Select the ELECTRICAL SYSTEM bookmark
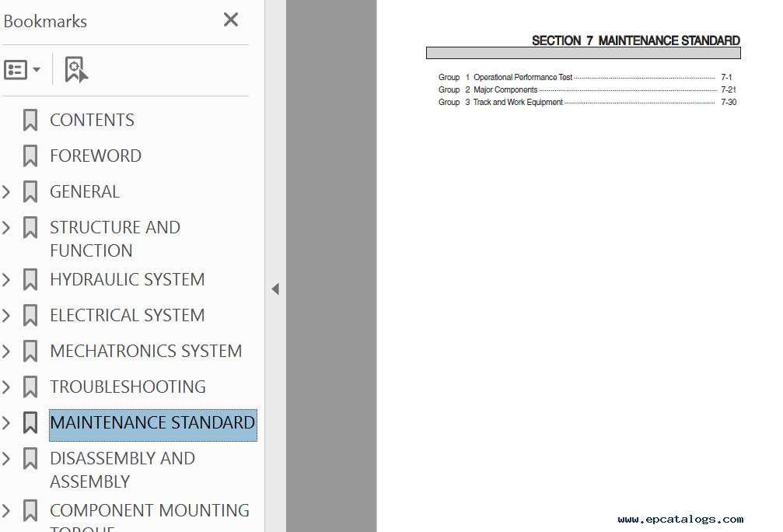 128,315
